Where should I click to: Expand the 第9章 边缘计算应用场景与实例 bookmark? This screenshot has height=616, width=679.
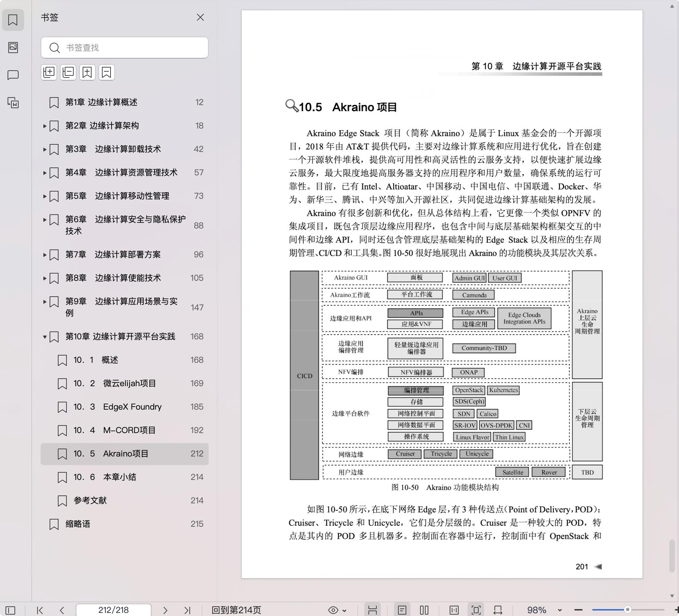coord(45,302)
